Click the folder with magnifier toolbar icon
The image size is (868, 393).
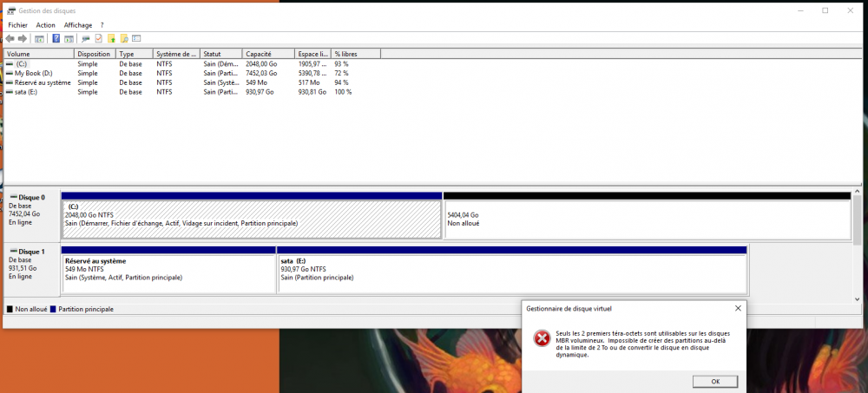pyautogui.click(x=124, y=39)
